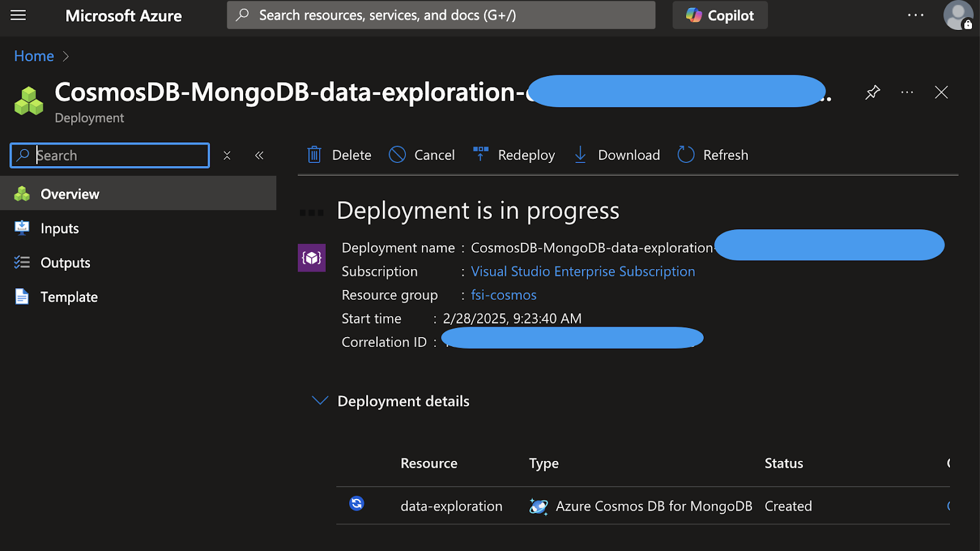Click the data-exploration row sync status icon

click(x=356, y=503)
